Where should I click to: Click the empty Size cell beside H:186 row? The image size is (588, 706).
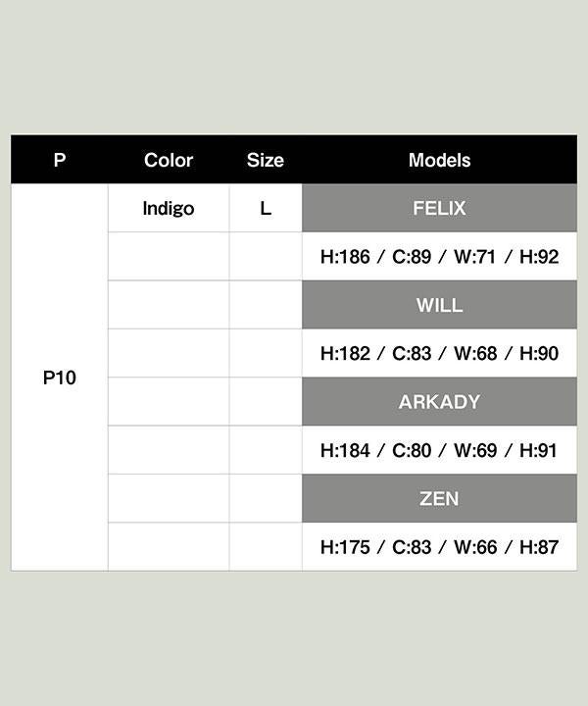266,257
